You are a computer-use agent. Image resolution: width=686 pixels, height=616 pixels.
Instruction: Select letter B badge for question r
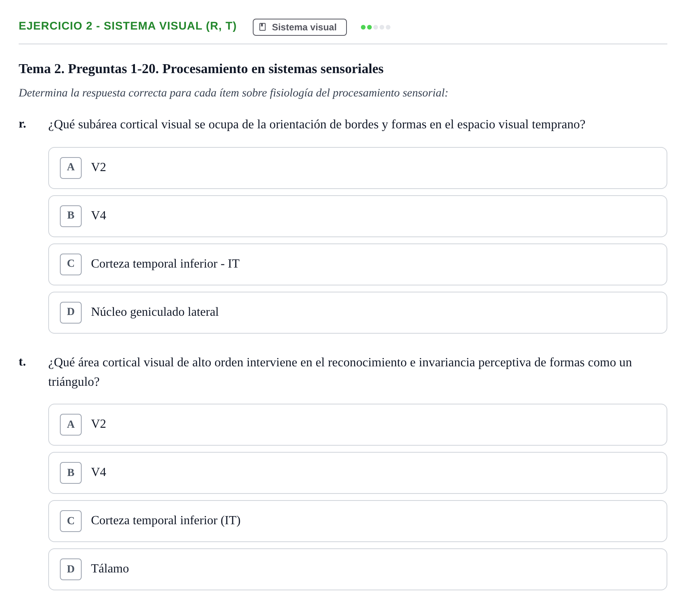click(x=71, y=216)
